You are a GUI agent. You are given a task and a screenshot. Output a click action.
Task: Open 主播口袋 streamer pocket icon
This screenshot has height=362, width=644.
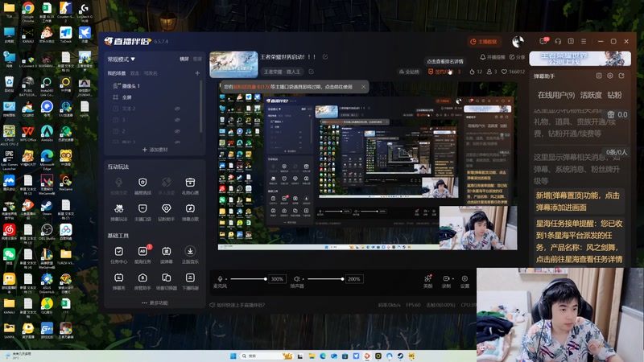coord(142,212)
